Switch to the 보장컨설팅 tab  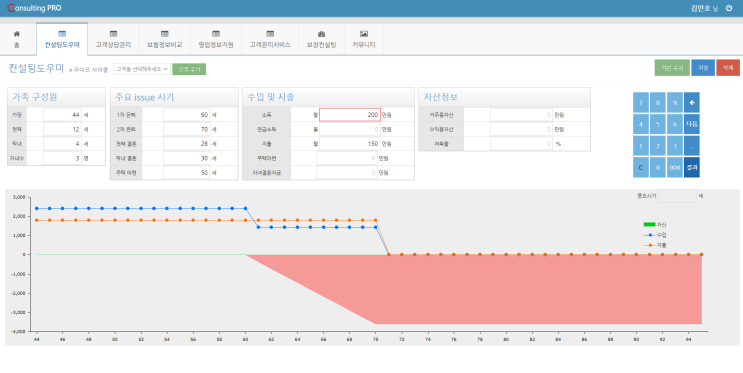pos(321,39)
